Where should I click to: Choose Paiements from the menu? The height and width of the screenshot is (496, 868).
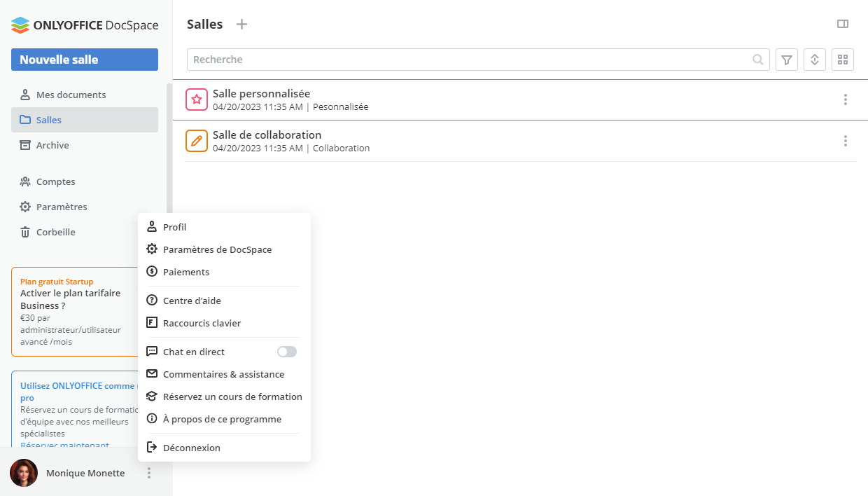[x=224, y=272]
